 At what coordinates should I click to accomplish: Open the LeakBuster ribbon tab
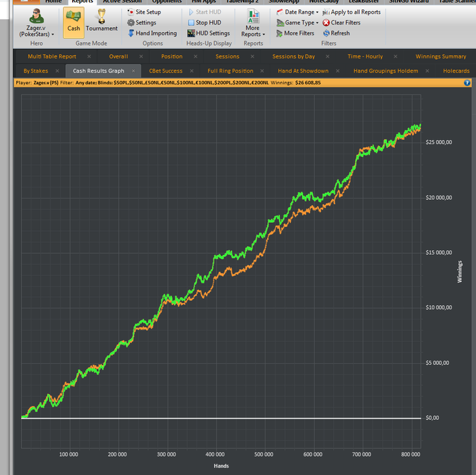click(x=364, y=1)
